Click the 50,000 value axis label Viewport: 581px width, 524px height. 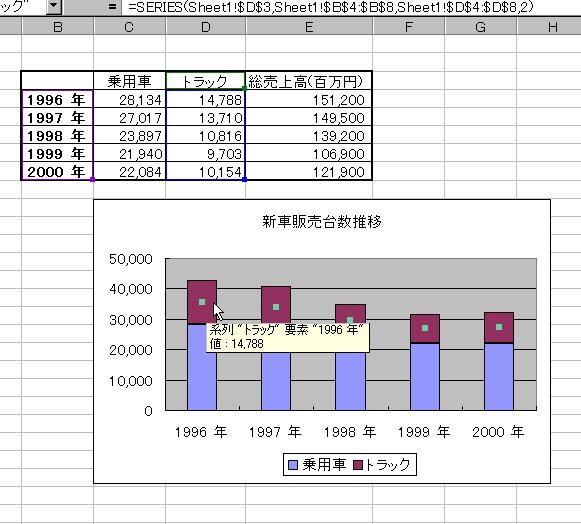[x=131, y=259]
